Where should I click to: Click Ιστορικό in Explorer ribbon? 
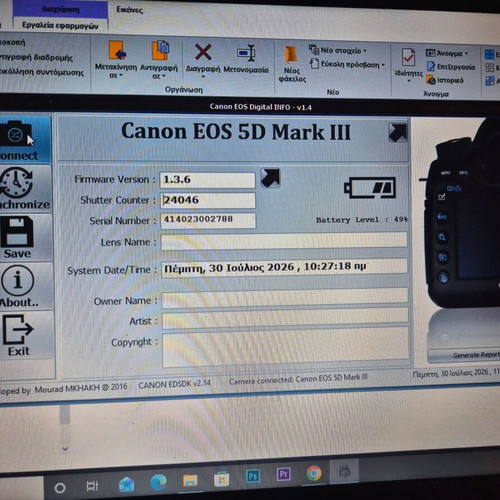point(445,80)
